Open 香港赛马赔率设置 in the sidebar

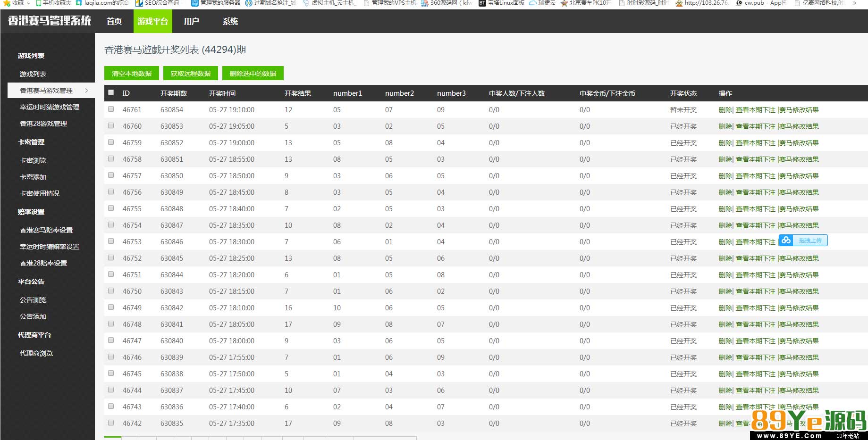(x=46, y=230)
